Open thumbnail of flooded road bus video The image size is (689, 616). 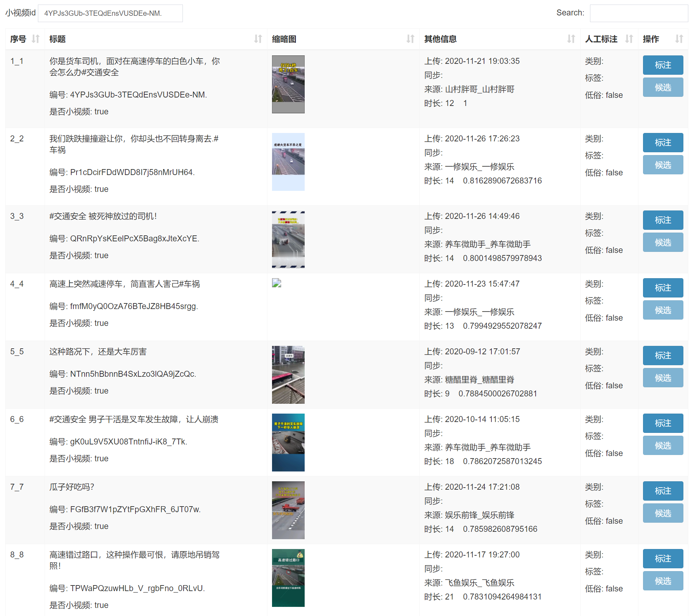coord(288,375)
